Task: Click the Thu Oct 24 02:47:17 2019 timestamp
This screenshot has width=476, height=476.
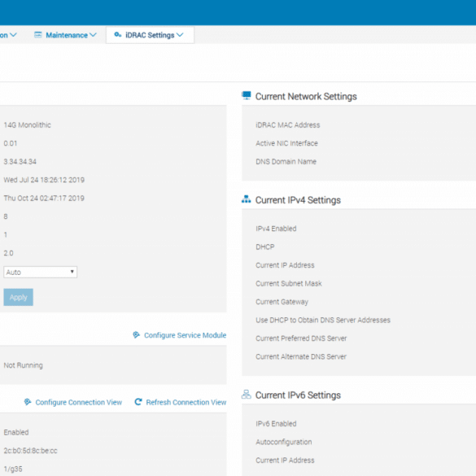Action: (x=44, y=199)
